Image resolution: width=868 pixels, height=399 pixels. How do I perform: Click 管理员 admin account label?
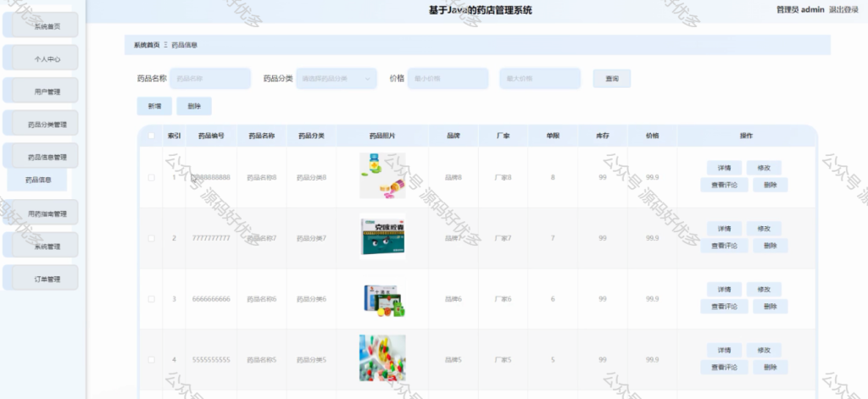(800, 10)
